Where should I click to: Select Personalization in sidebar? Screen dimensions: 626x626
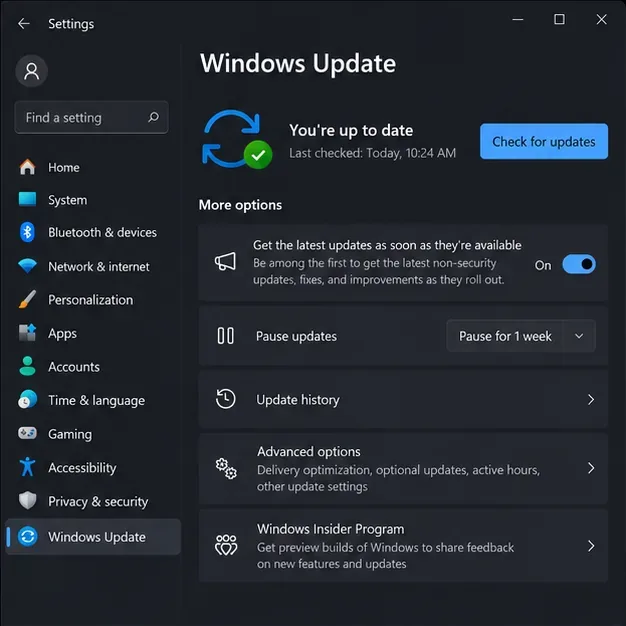click(93, 300)
